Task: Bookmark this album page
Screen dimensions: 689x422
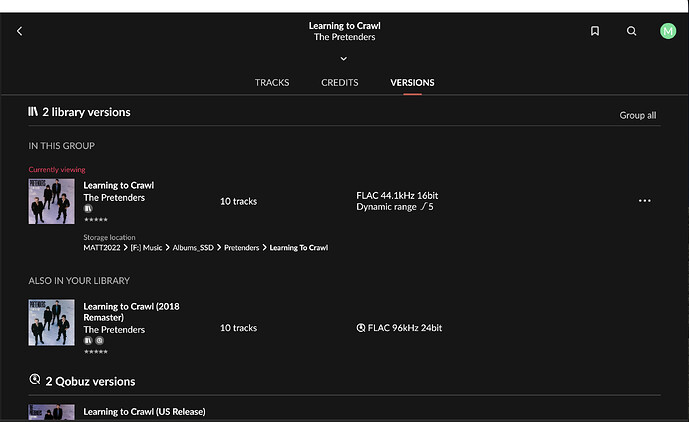Action: (x=595, y=31)
